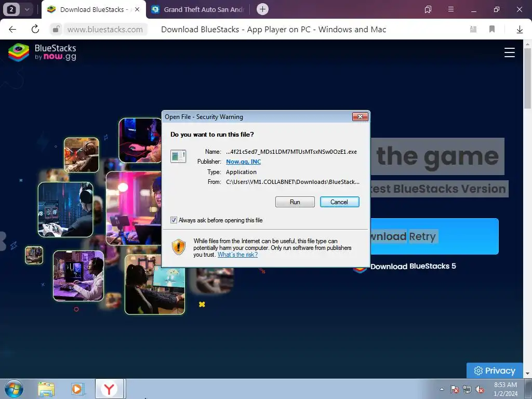This screenshot has width=532, height=399.
Task: Click the BlueStacks by now.gg logo
Action: click(x=43, y=52)
